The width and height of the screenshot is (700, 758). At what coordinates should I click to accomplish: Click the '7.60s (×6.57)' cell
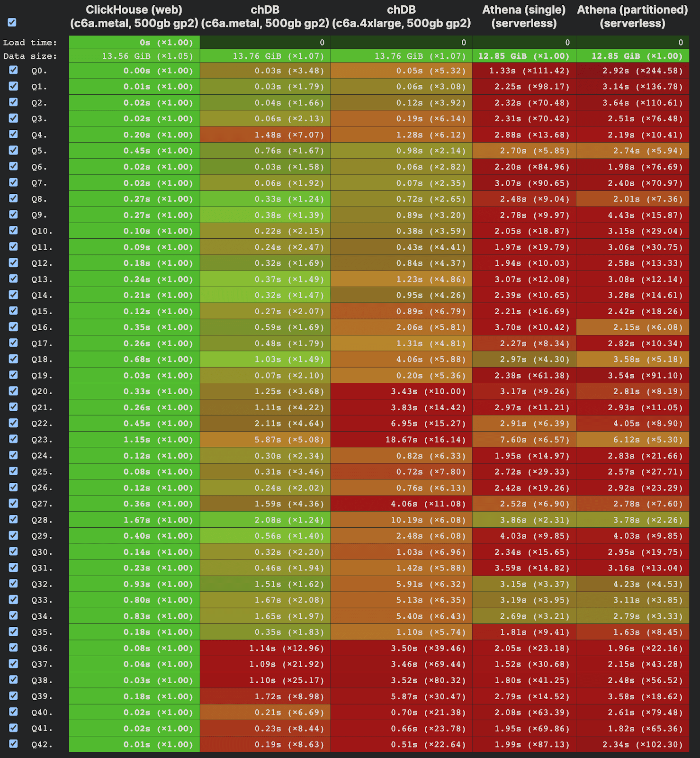(524, 440)
